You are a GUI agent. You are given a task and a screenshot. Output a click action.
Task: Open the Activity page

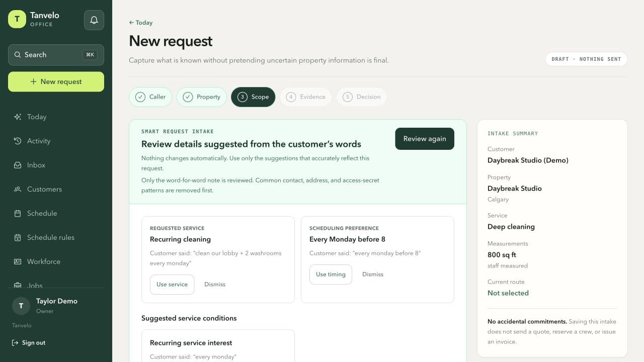pos(56,141)
